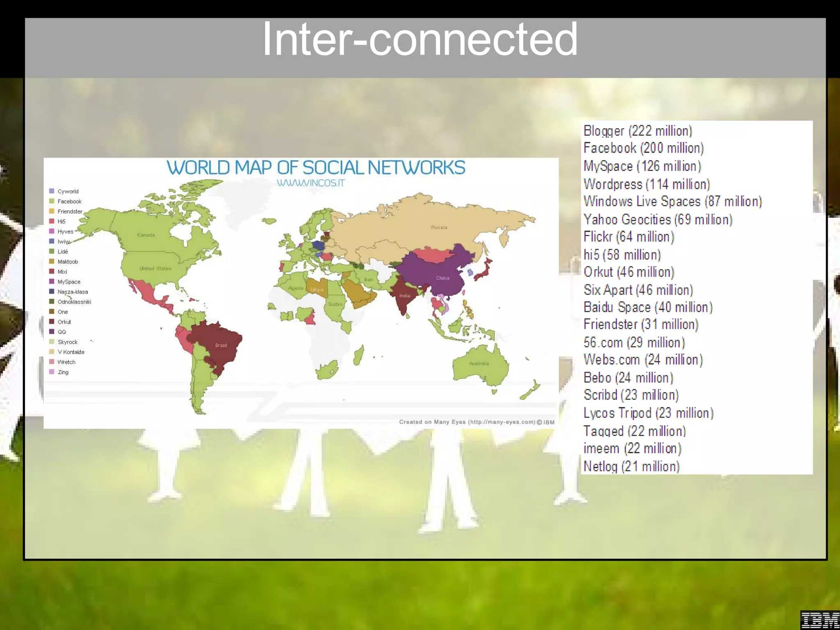Click the Maktoob legend label

(x=68, y=262)
